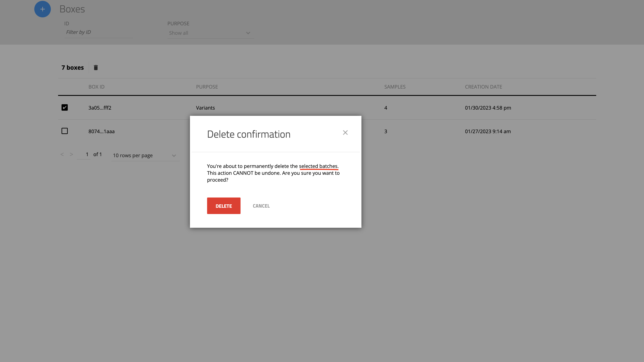Uncheck the 3a05...fff2 box checkbox
644x362 pixels.
pyautogui.click(x=65, y=108)
